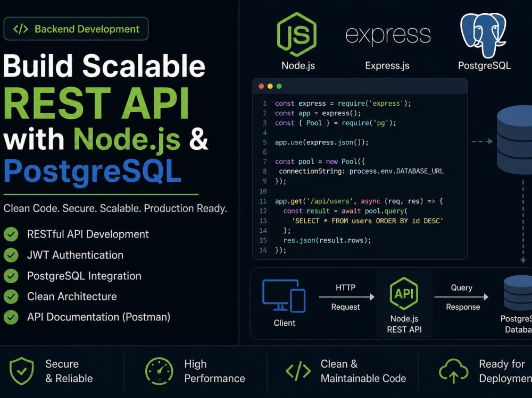Click the 'PostgreSQL' label under elephant logo
Screen dimensions: 532x398
pyautogui.click(x=485, y=65)
